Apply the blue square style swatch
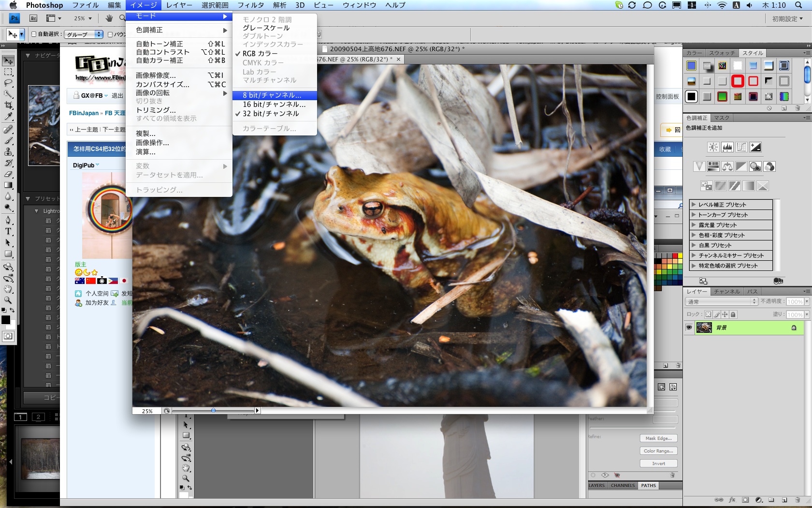 691,65
